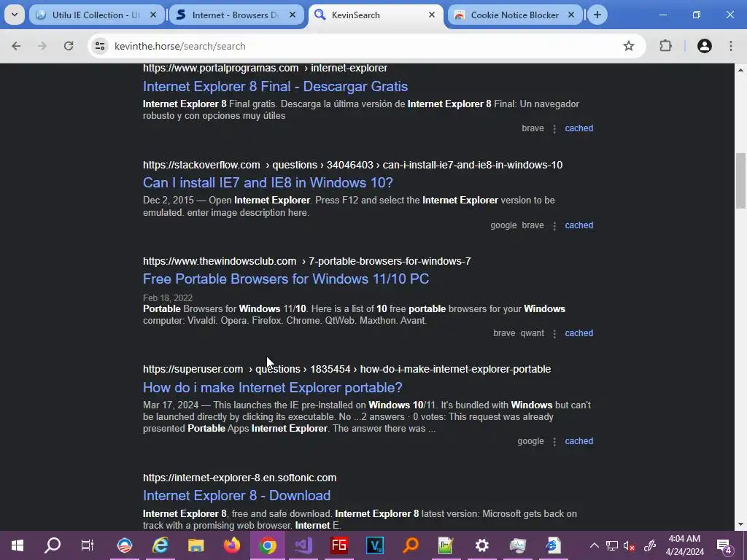Open Settings gear on taskbar
Image resolution: width=747 pixels, height=560 pixels.
pos(481,545)
